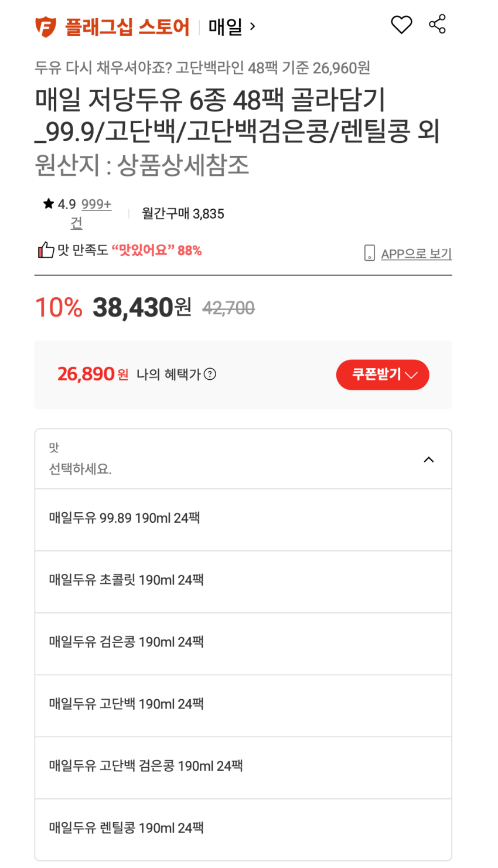Viewport: 498px width, 868px height.
Task: Expand the 쿠폰받기 coupon button
Action: (383, 375)
